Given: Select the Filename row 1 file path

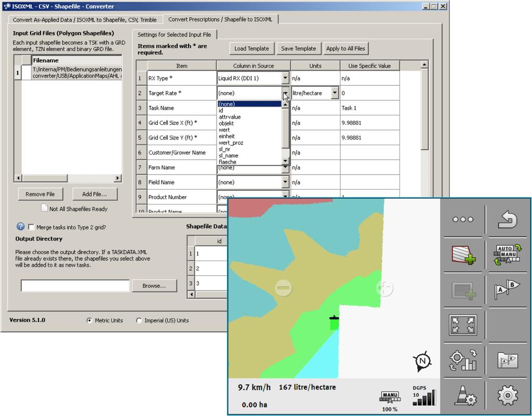Looking at the screenshot, I should 77,72.
